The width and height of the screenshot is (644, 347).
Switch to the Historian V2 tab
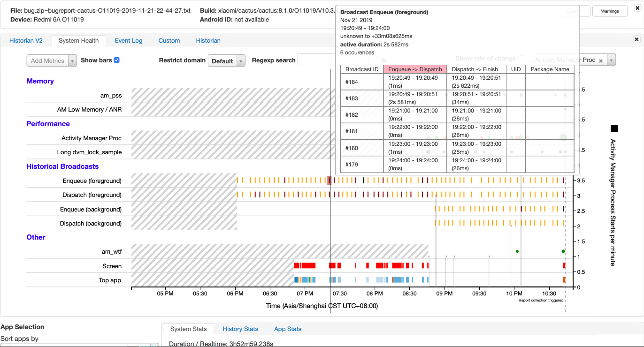[26, 41]
